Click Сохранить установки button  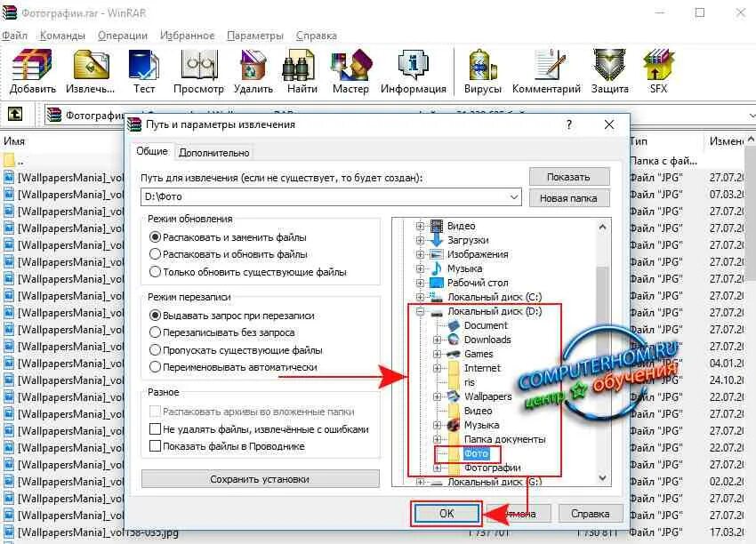[260, 479]
